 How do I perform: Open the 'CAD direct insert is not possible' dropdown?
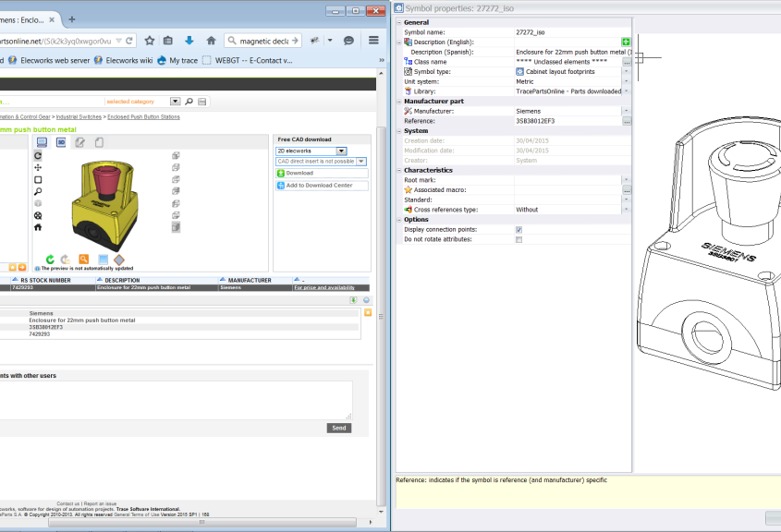tap(361, 162)
